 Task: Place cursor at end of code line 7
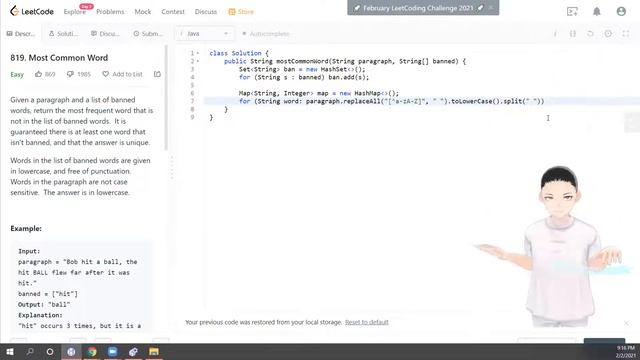(544, 101)
